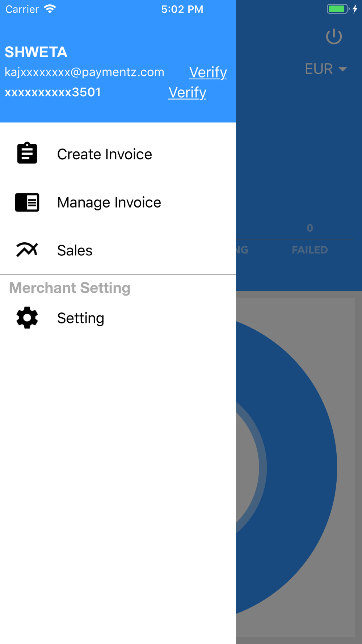The height and width of the screenshot is (644, 362).
Task: Tap the Create Invoice clipboard icon
Action: pyautogui.click(x=27, y=153)
